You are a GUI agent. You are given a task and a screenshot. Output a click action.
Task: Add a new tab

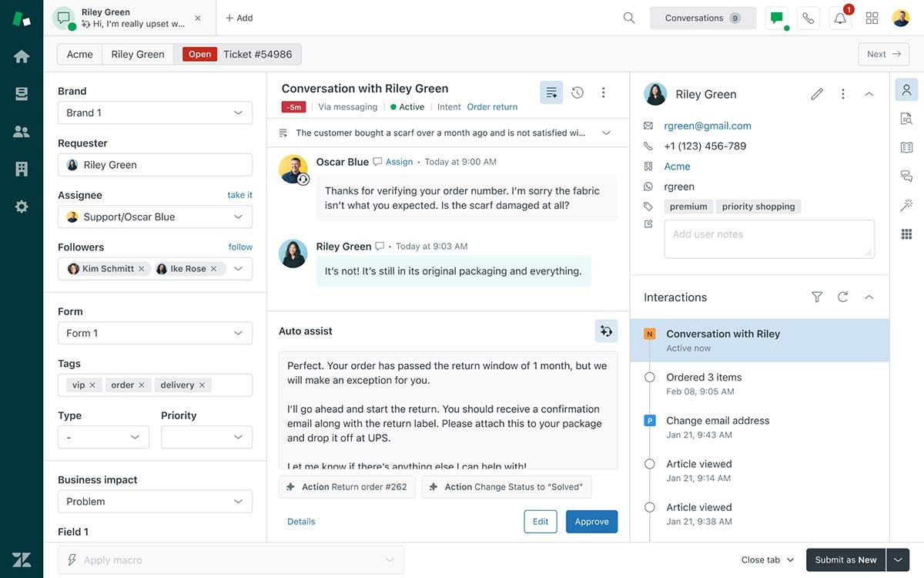239,18
